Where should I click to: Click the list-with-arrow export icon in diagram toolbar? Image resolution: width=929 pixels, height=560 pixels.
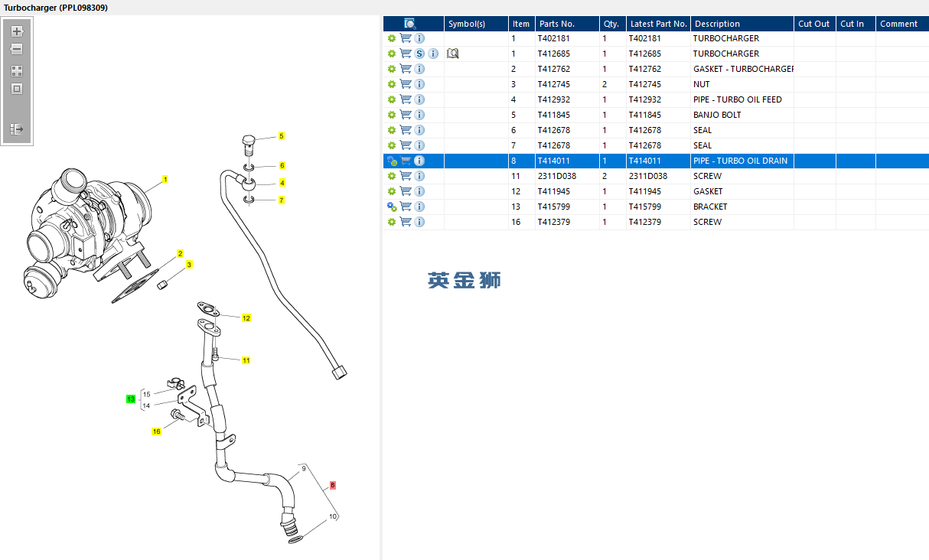point(17,129)
